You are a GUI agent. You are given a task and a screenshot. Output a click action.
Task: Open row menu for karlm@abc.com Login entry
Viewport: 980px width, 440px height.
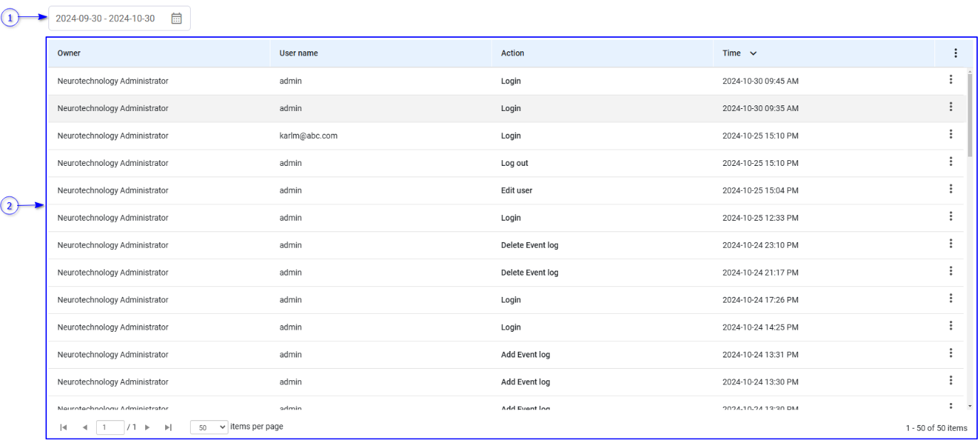(x=950, y=135)
